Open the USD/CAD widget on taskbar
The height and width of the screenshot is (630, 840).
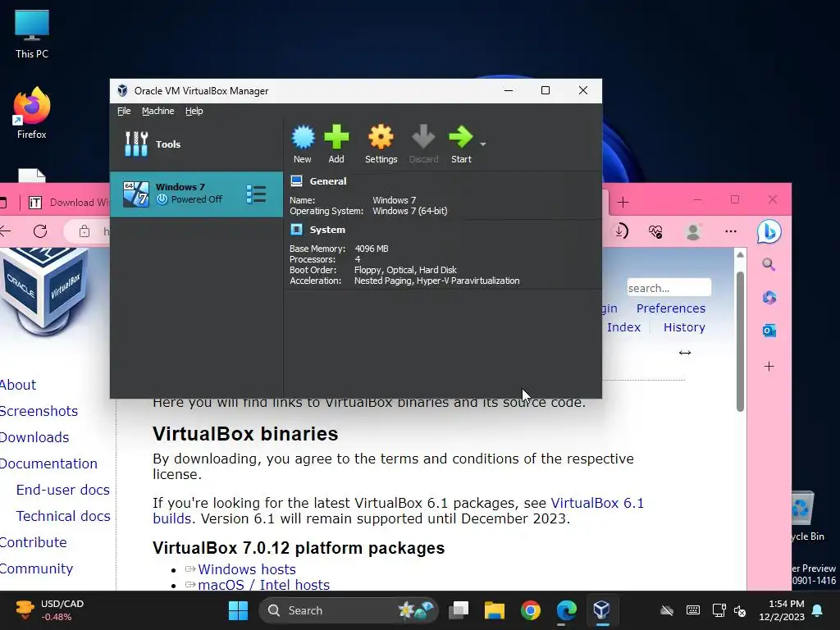coord(49,610)
